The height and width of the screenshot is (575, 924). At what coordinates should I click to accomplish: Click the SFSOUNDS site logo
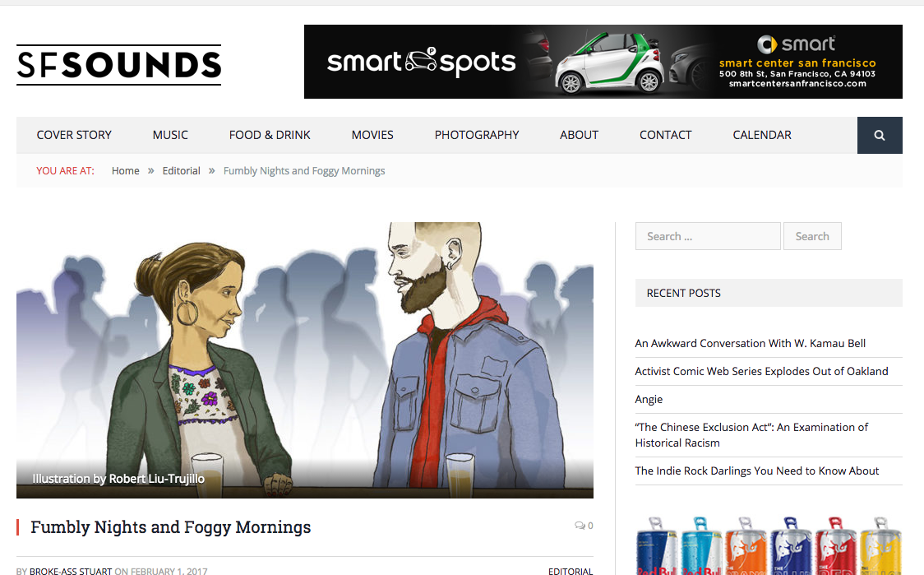[119, 65]
